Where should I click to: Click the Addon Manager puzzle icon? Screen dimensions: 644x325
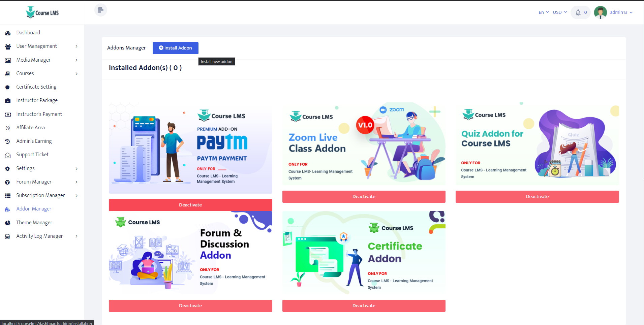[8, 209]
